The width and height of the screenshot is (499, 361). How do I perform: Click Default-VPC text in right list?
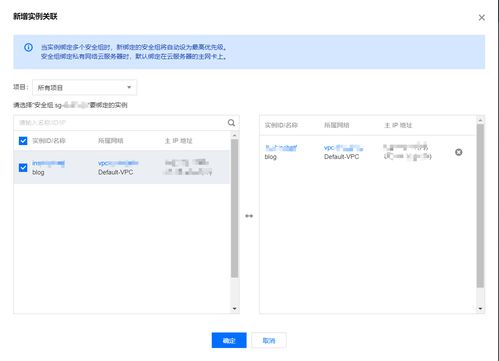point(341,157)
